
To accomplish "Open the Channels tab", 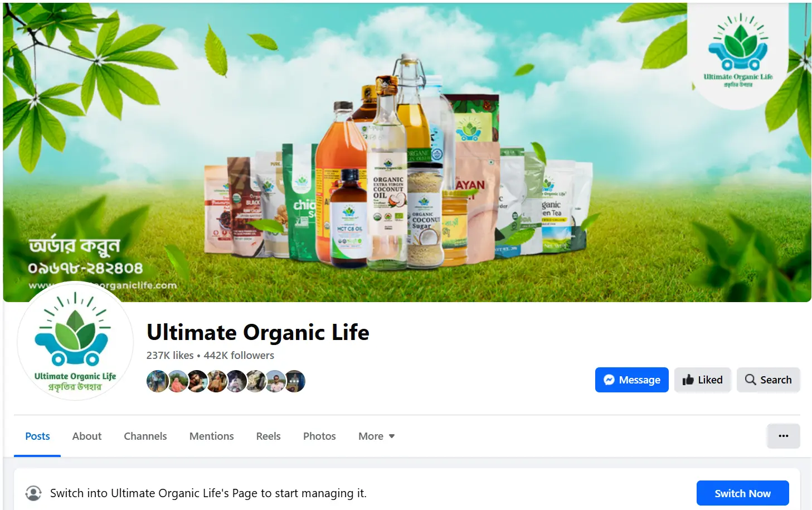I will pyautogui.click(x=145, y=436).
